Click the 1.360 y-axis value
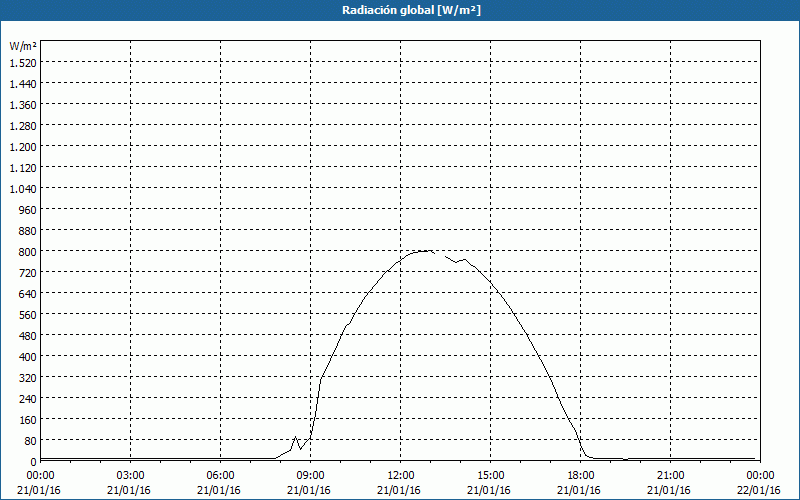The image size is (800, 500). [x=23, y=105]
